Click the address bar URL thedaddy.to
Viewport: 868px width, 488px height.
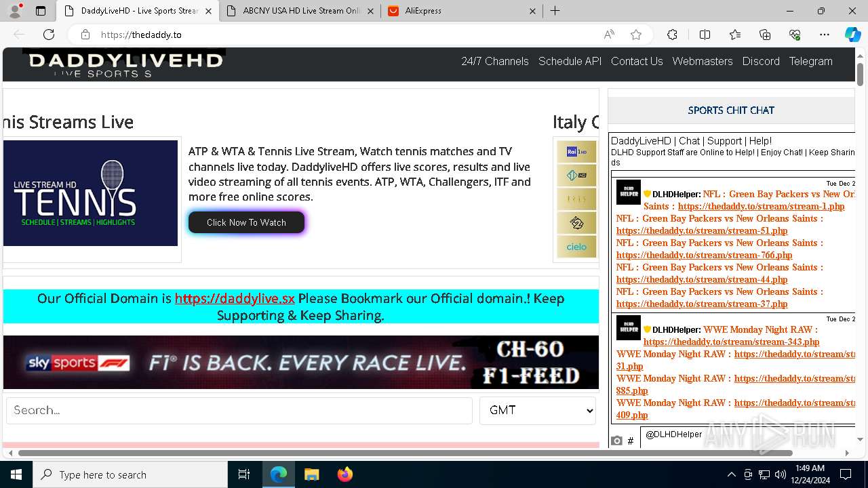click(x=141, y=35)
